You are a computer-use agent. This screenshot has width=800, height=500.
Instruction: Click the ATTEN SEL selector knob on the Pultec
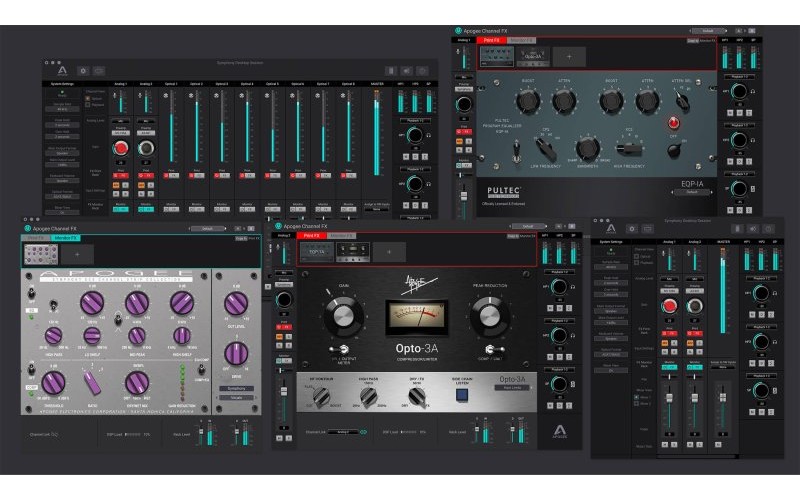coord(683,101)
